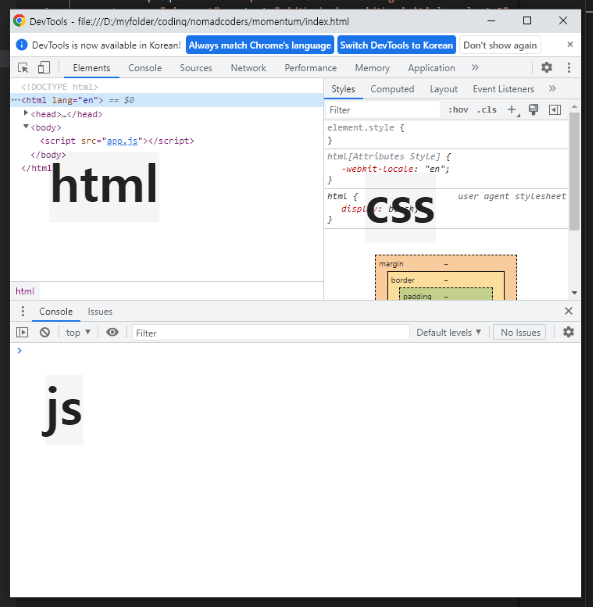The height and width of the screenshot is (607, 593).
Task: Click the html breadcrumb item
Action: coord(25,291)
